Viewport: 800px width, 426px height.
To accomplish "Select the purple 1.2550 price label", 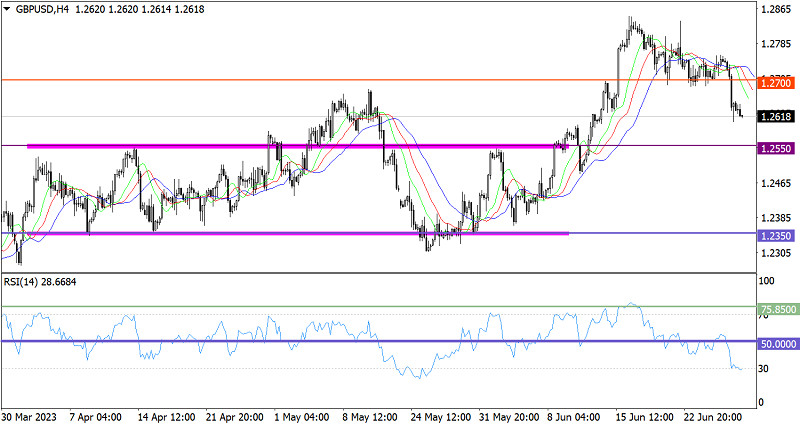I will coord(776,148).
